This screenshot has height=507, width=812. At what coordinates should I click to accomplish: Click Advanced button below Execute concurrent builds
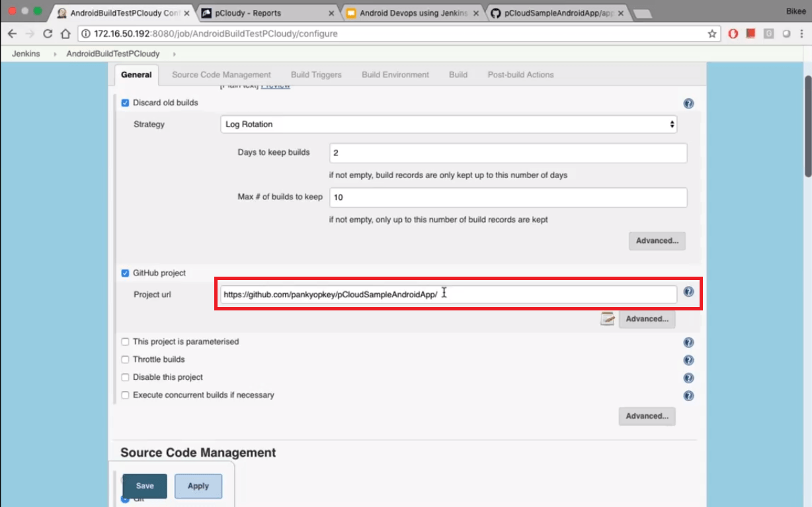pyautogui.click(x=647, y=416)
